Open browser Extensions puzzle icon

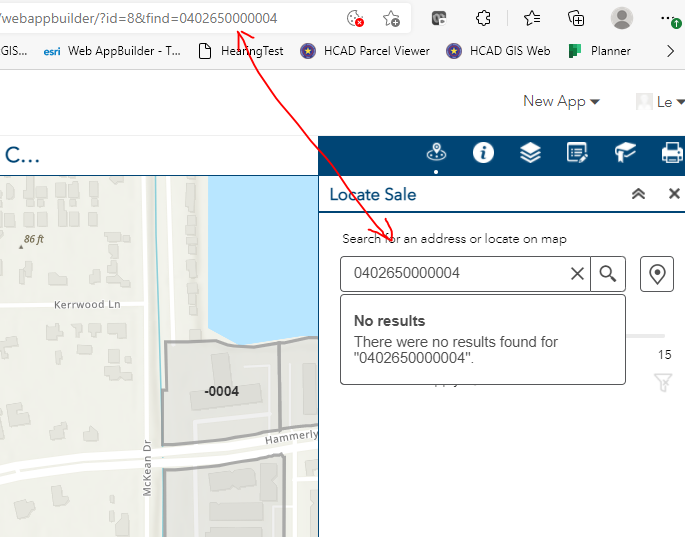pos(483,18)
